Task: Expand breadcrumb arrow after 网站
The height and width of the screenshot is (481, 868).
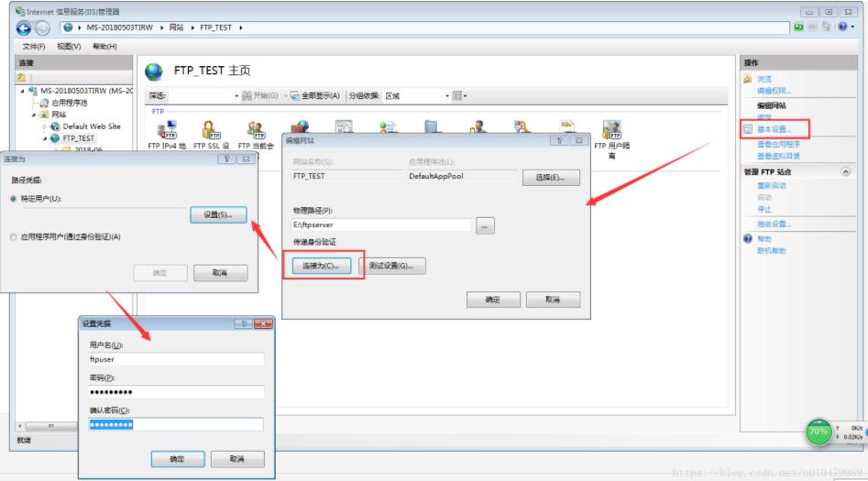Action: (x=192, y=27)
